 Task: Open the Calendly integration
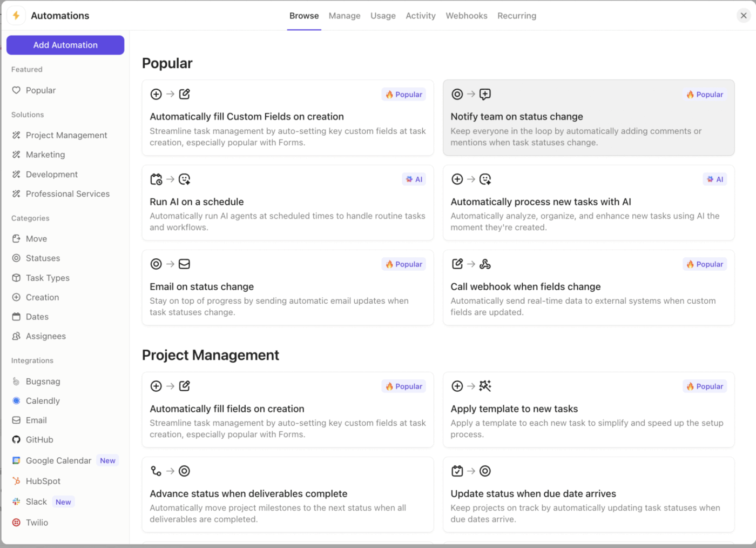click(43, 401)
